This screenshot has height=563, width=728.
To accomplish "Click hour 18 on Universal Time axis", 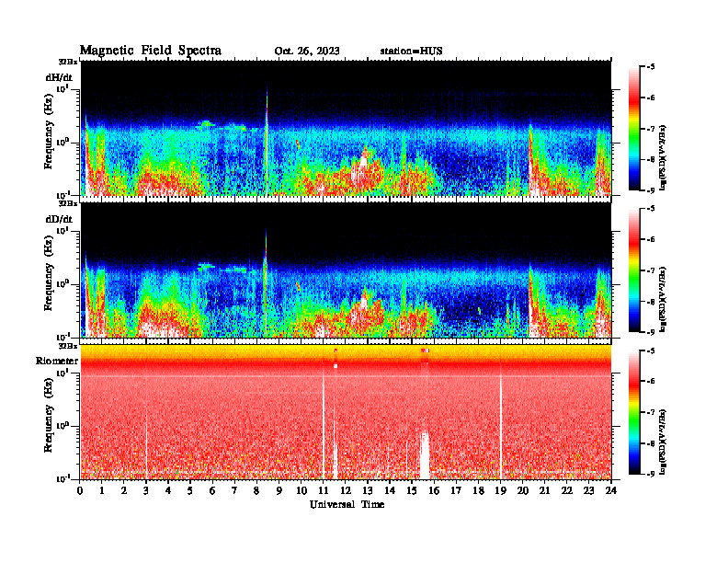I will pyautogui.click(x=478, y=491).
